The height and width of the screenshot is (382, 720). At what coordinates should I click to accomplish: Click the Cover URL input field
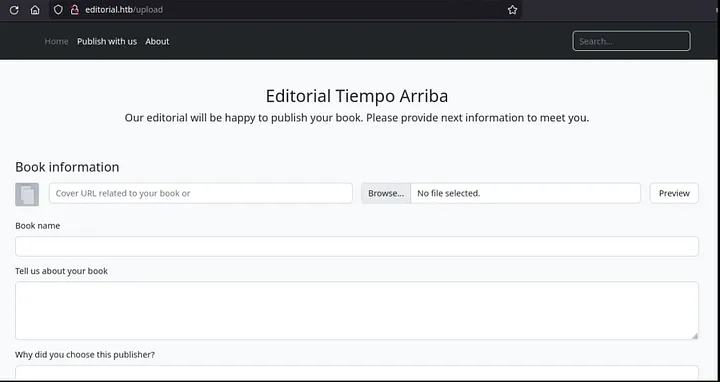coord(201,193)
